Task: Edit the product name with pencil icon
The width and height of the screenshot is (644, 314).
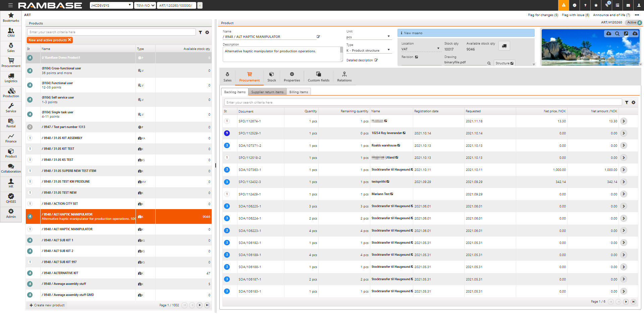Action: point(318,37)
